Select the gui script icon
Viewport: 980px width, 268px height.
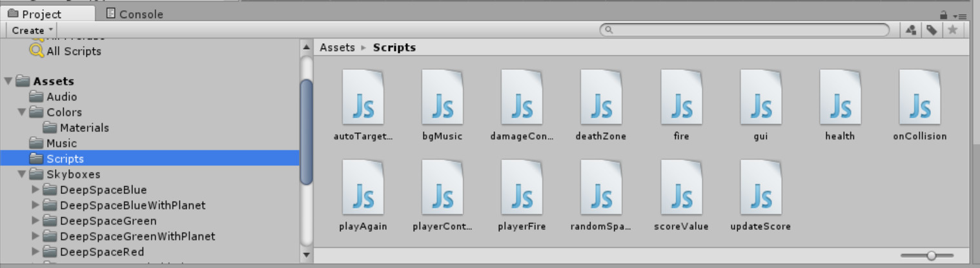pos(761,97)
